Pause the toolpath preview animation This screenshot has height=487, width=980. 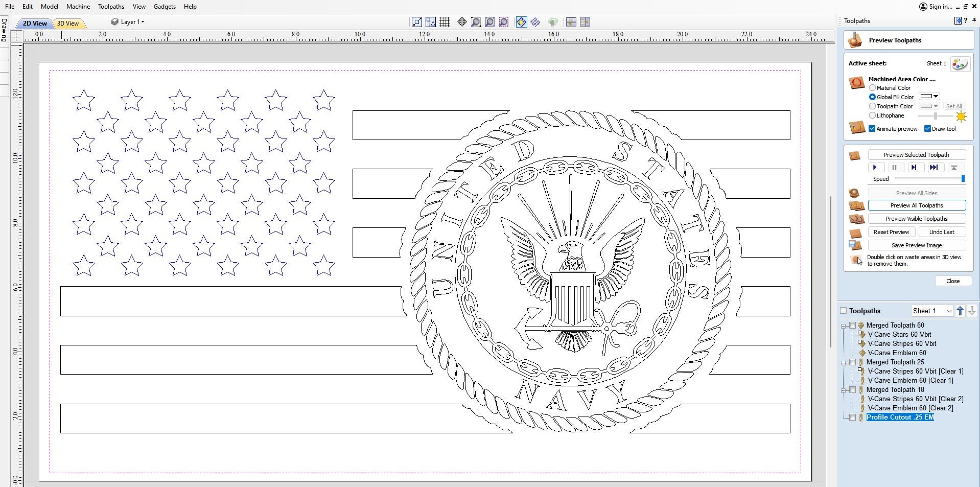click(895, 167)
